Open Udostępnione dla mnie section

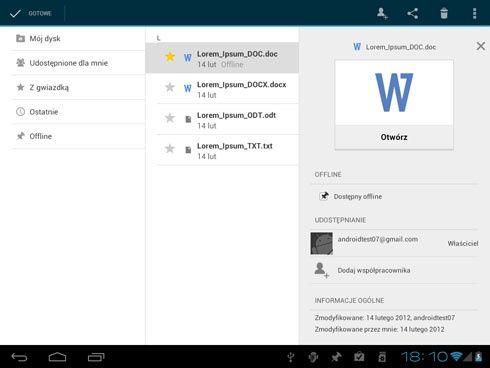pos(78,63)
